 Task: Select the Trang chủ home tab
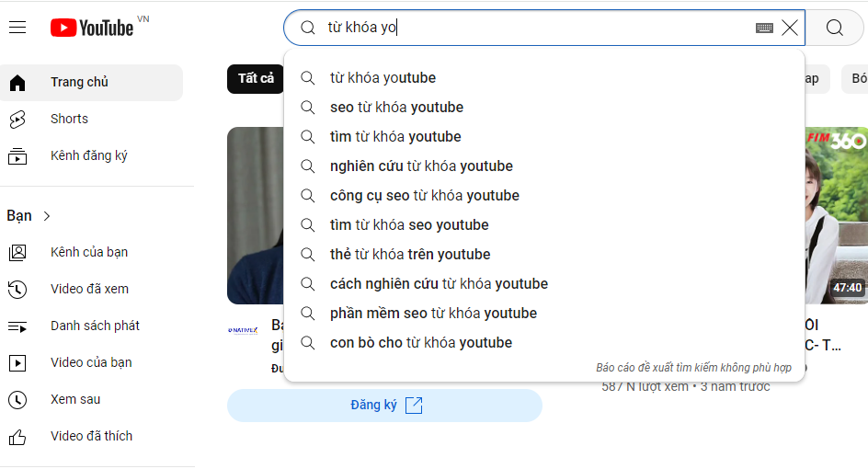click(79, 83)
